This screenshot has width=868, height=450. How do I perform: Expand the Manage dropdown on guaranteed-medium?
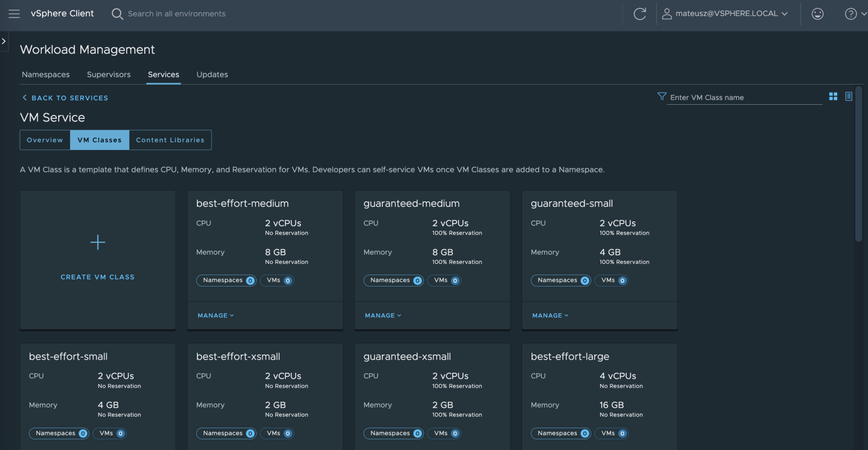point(382,315)
